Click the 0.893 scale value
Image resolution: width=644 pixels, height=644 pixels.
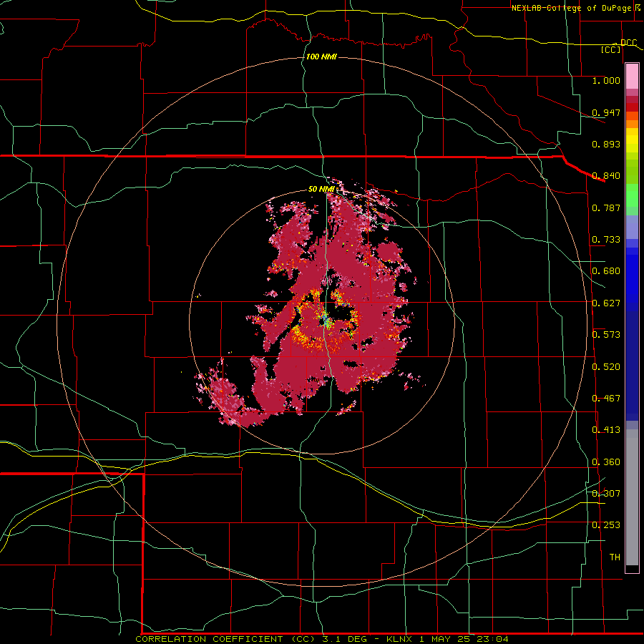click(x=606, y=144)
